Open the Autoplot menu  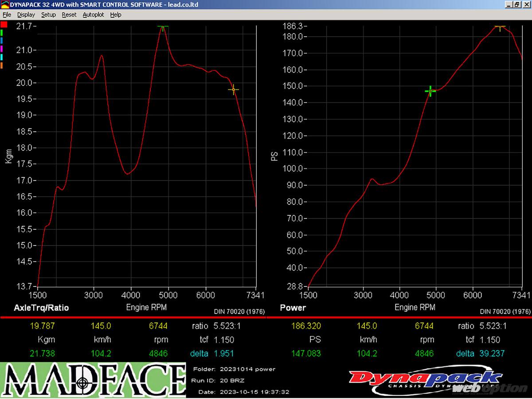pos(93,15)
